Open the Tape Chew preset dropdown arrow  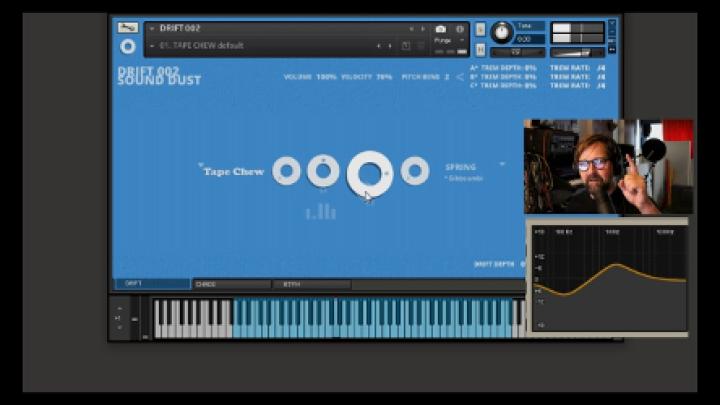point(200,164)
